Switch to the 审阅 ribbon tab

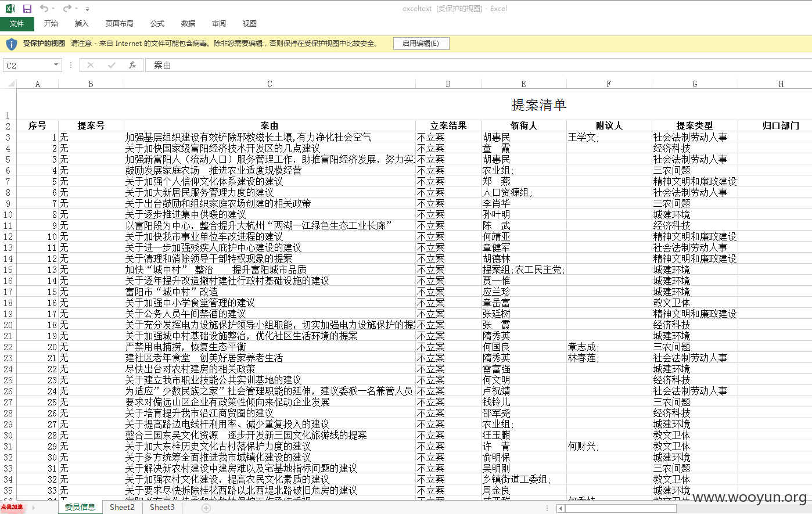pos(219,24)
